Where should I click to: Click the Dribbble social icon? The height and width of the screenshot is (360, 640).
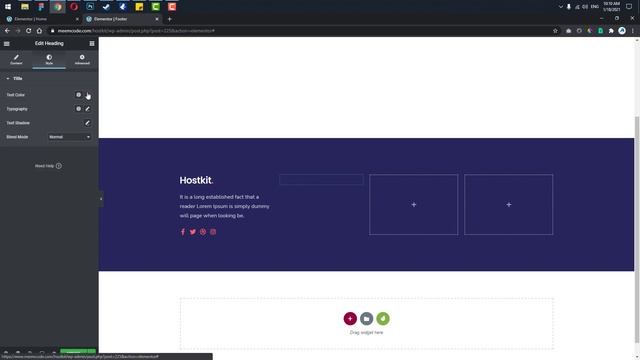pos(203,232)
